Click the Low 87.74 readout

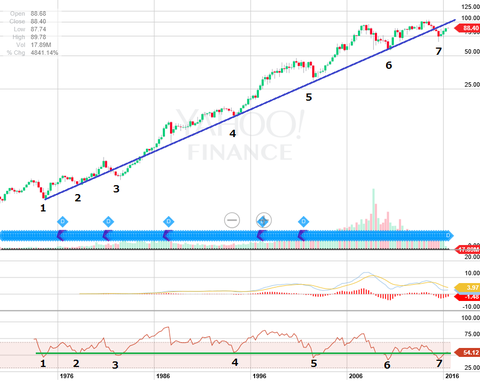click(x=30, y=29)
